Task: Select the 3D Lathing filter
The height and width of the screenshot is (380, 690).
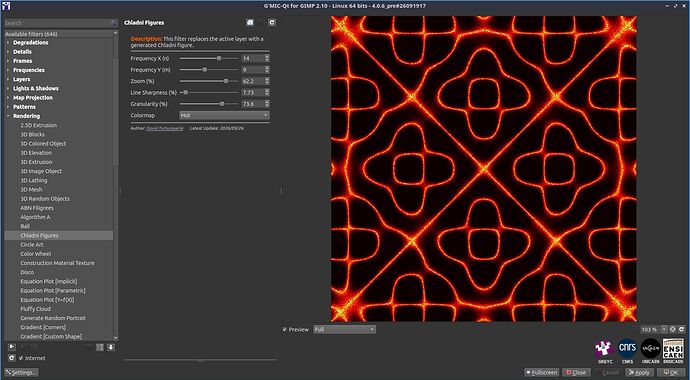Action: pyautogui.click(x=34, y=180)
